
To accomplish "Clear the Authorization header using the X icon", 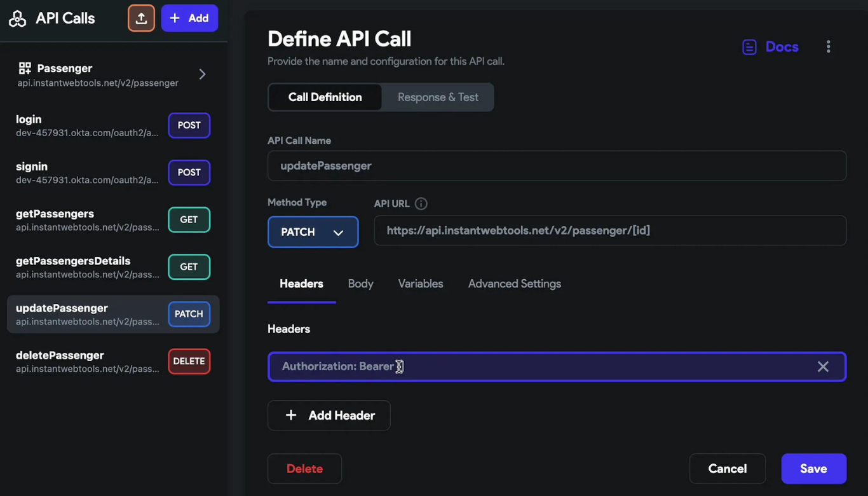I will [823, 366].
